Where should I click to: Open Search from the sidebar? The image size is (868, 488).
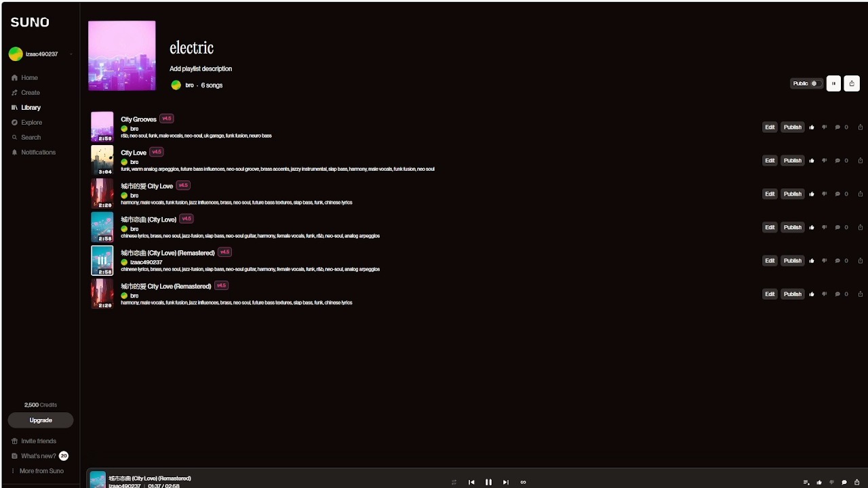26,138
